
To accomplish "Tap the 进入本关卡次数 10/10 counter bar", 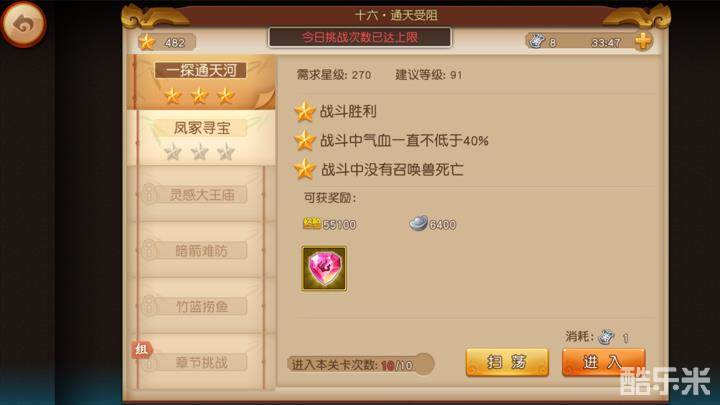I will pos(360,365).
